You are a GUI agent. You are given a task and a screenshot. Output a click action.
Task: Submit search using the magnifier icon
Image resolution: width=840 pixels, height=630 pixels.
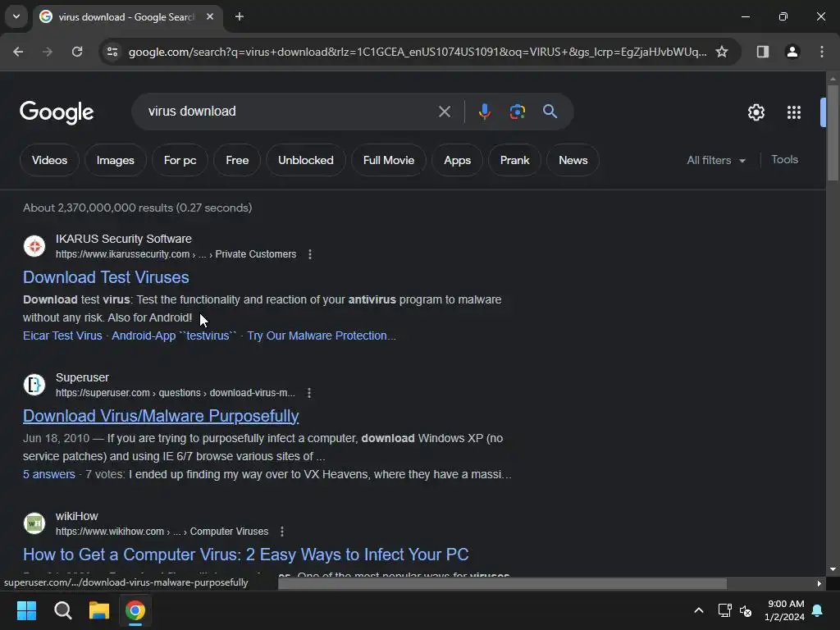coord(550,112)
